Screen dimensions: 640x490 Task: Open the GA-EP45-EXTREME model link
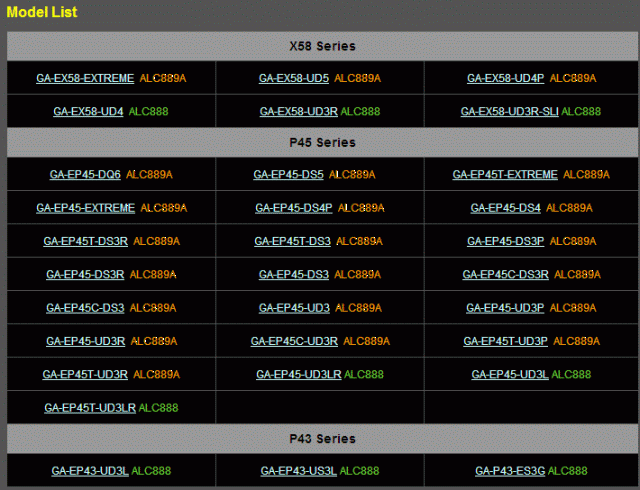pos(85,208)
